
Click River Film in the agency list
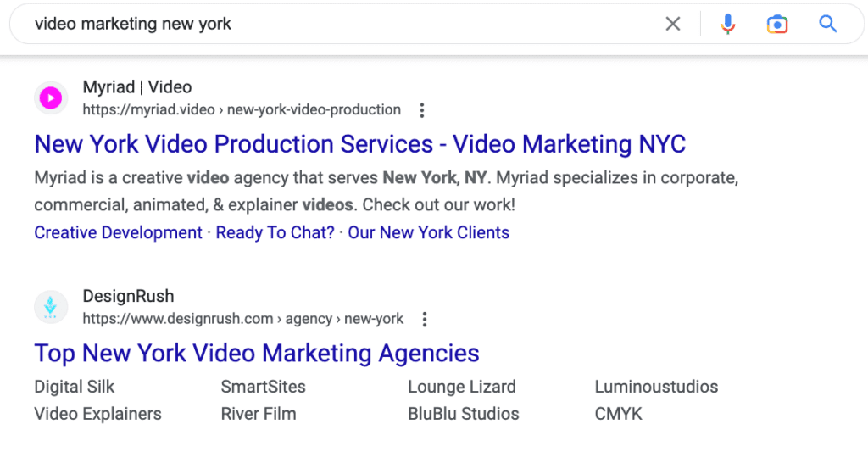pos(259,414)
